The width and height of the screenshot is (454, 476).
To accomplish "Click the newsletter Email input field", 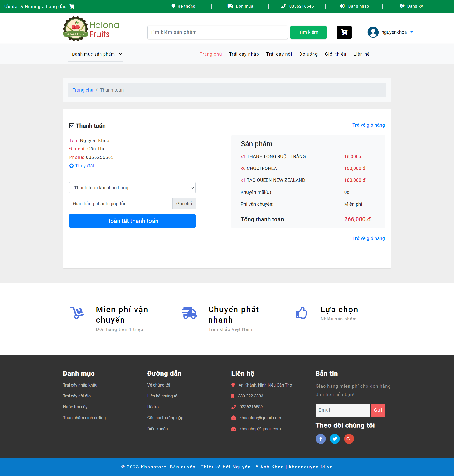I will (x=343, y=410).
